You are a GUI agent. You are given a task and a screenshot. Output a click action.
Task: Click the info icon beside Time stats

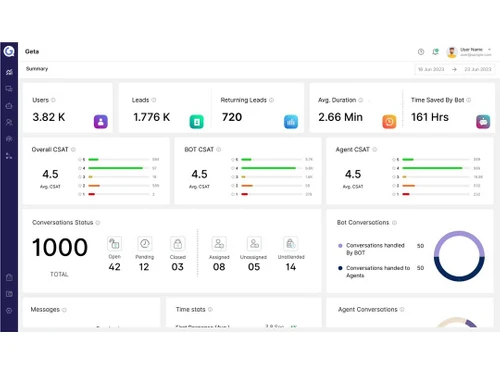pyautogui.click(x=210, y=309)
